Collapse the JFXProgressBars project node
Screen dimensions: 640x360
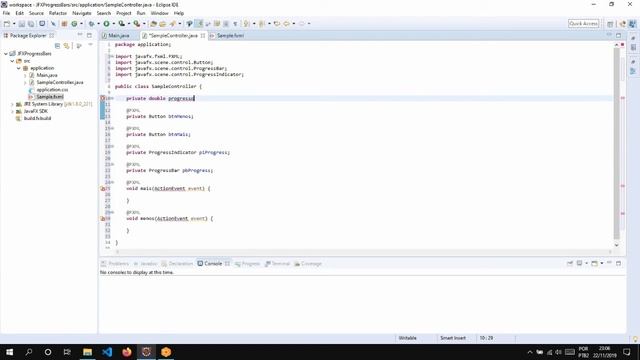point(6,53)
